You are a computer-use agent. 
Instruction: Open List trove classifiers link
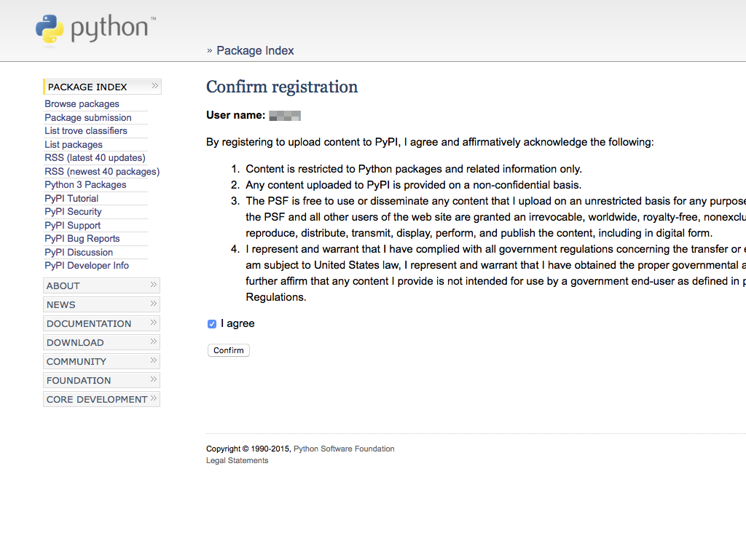[86, 131]
